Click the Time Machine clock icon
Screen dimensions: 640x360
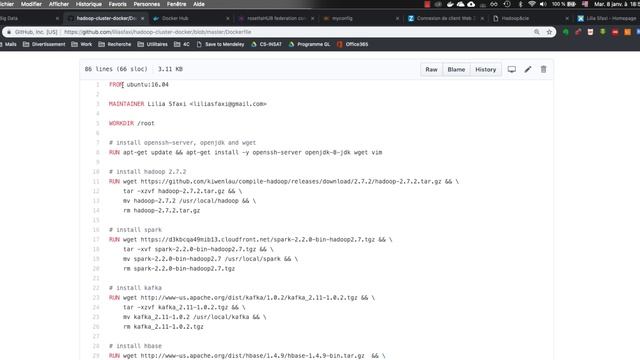507,4
